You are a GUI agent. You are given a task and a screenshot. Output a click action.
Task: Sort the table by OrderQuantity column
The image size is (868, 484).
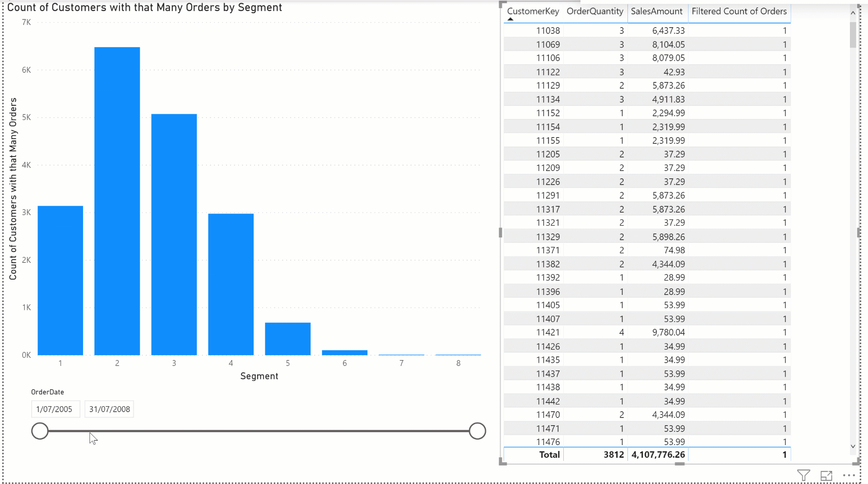[594, 11]
